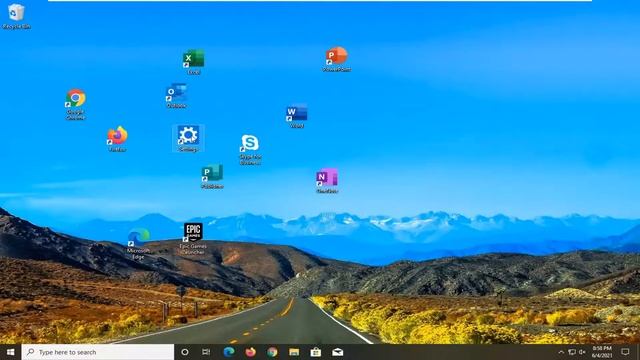Show hidden system tray icons
This screenshot has height=360, width=640.
pyautogui.click(x=561, y=352)
